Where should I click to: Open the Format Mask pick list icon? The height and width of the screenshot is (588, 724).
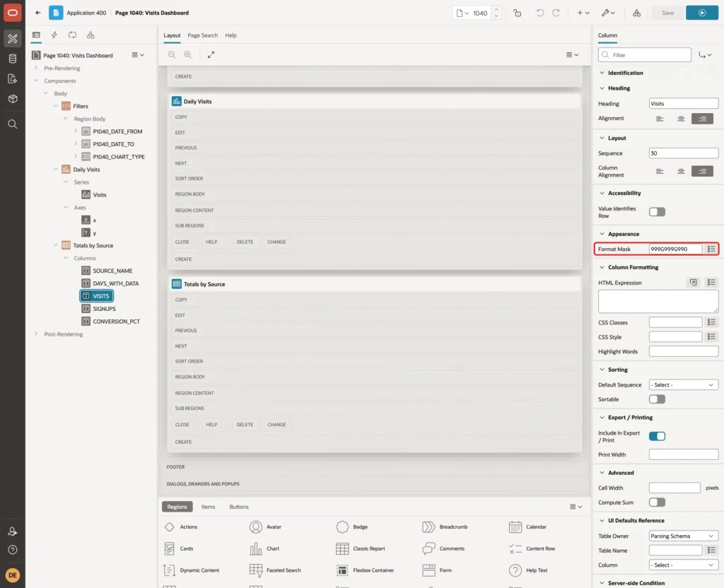point(711,249)
